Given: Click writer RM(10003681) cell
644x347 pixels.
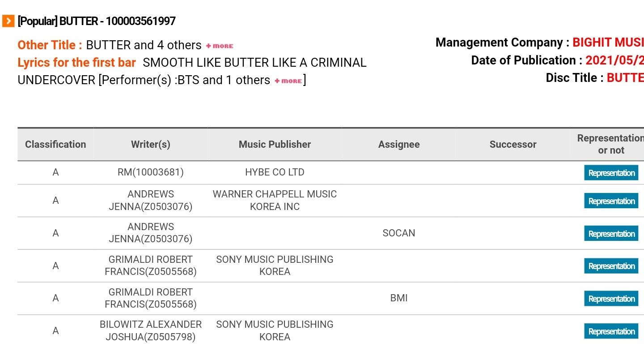Looking at the screenshot, I should pos(151,172).
